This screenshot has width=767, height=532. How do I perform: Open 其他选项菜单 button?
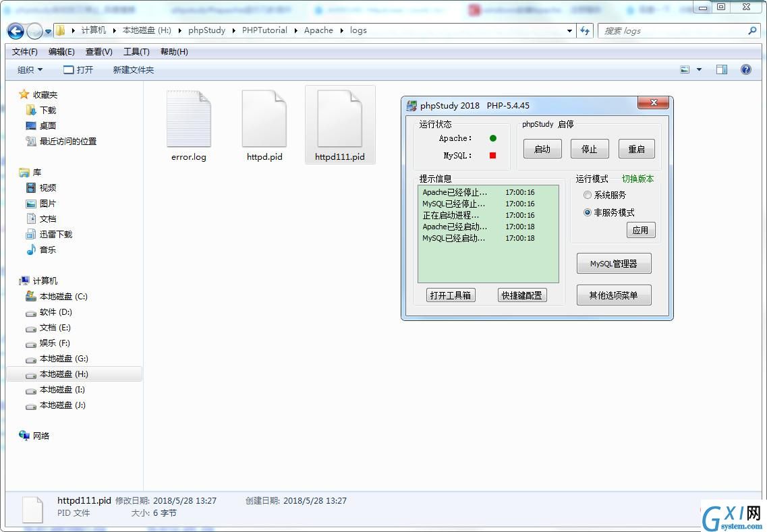[614, 295]
